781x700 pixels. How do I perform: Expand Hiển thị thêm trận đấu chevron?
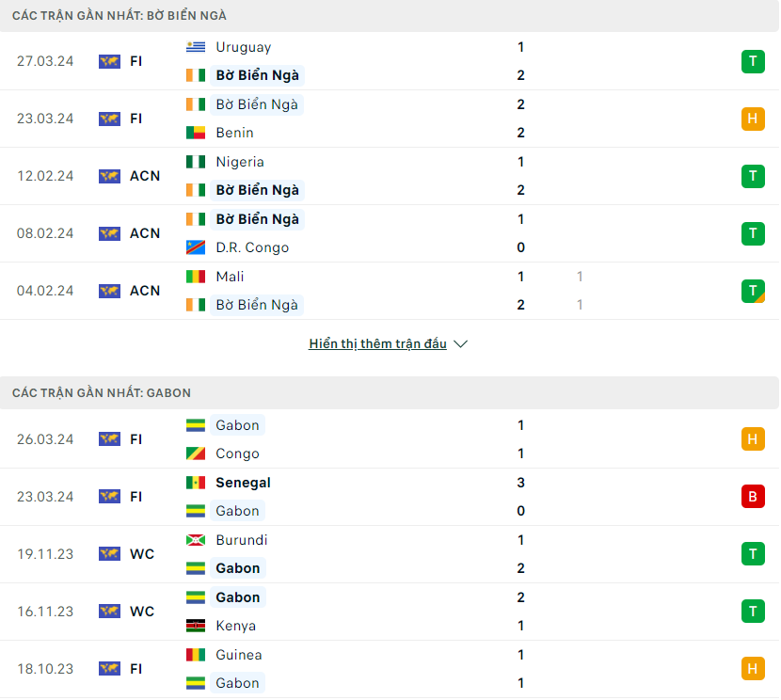coord(461,344)
